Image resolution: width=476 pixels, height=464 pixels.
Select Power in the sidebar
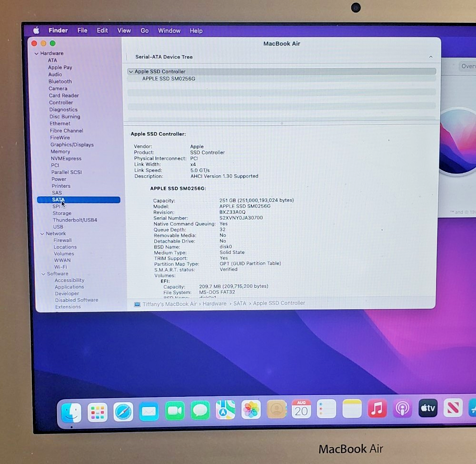pos(59,179)
